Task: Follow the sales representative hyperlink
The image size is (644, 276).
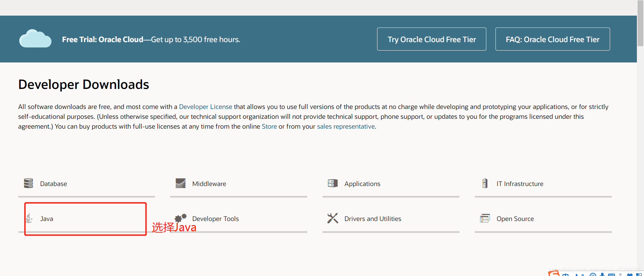Action: [346, 126]
